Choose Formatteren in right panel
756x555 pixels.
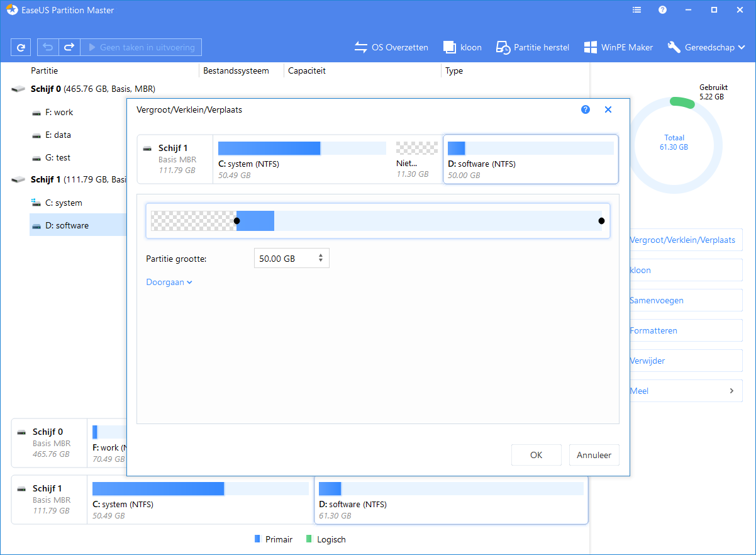[x=686, y=330]
